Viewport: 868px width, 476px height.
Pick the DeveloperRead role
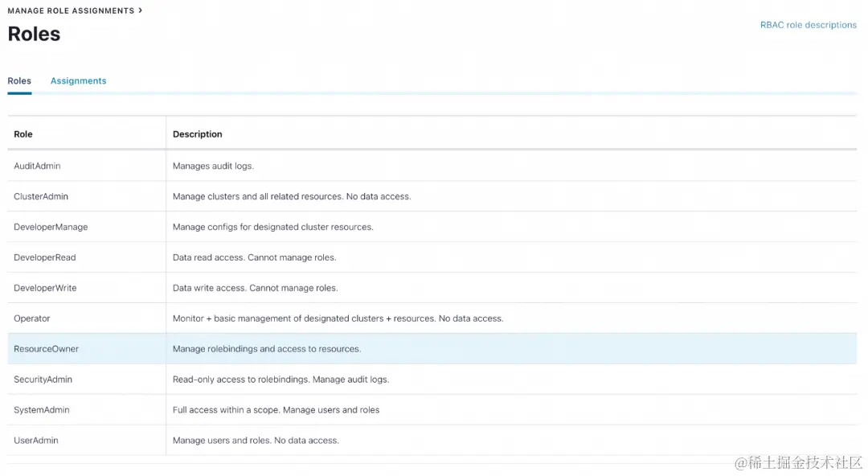pos(45,257)
